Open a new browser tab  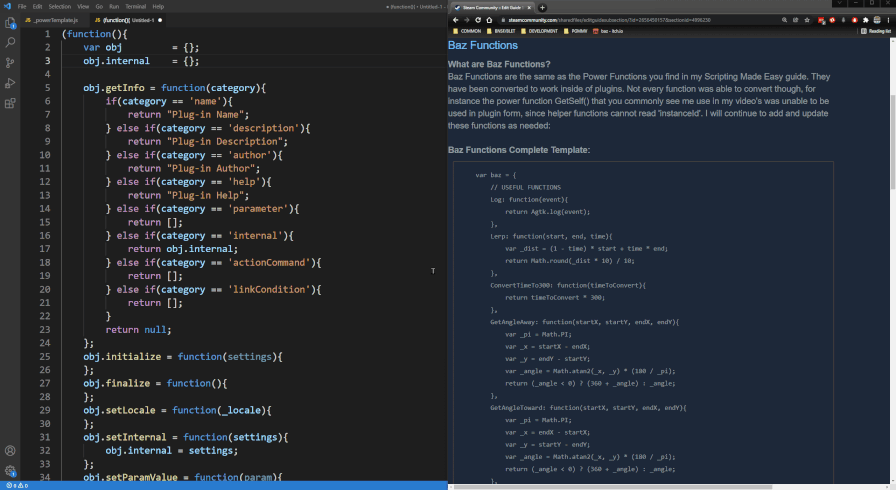pos(542,7)
